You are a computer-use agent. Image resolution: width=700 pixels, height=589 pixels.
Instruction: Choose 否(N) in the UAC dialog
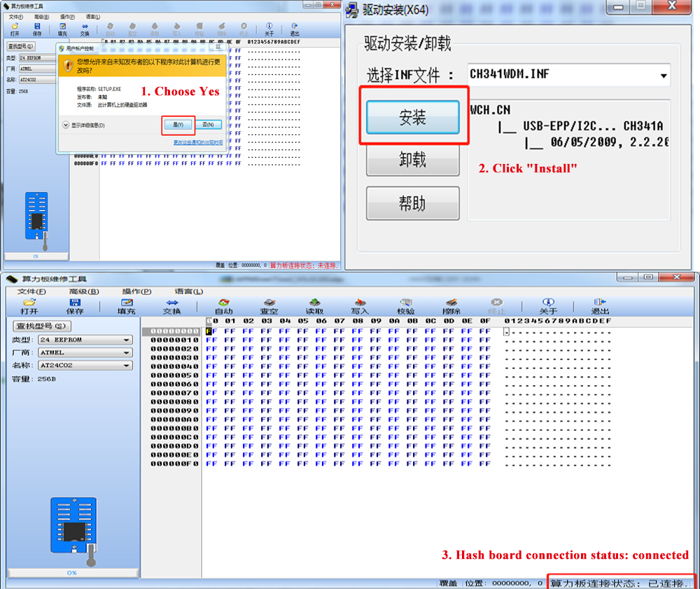click(208, 125)
